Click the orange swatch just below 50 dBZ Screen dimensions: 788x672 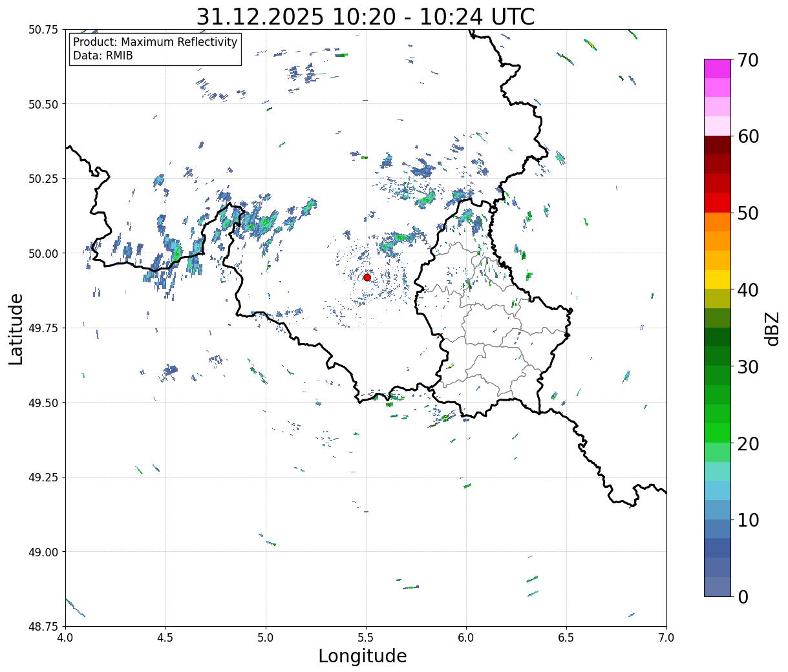pyautogui.click(x=717, y=222)
